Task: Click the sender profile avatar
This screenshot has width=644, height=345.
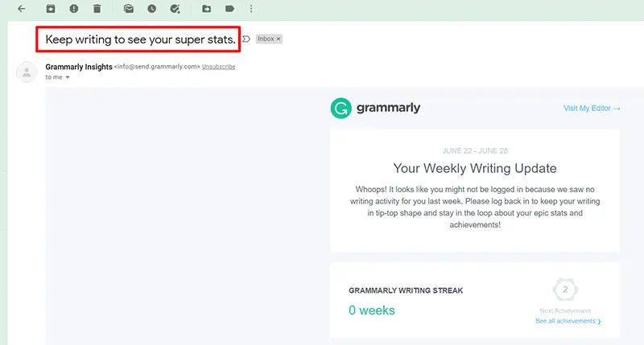Action: pos(27,72)
